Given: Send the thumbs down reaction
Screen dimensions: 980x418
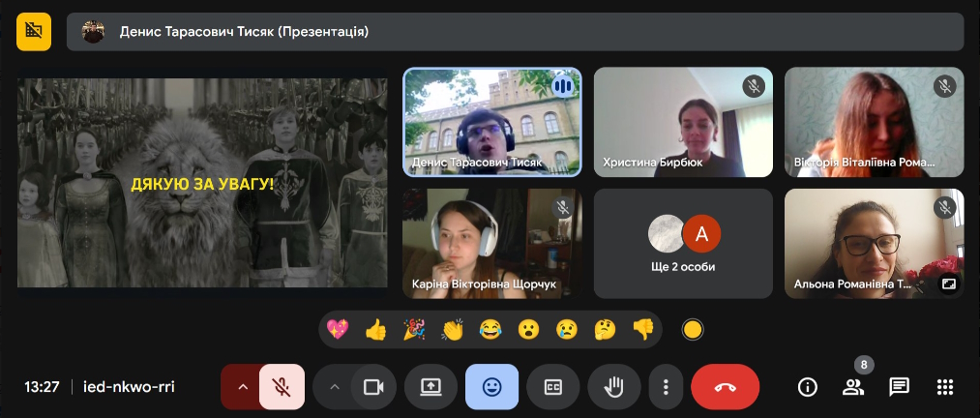Looking at the screenshot, I should 643,329.
